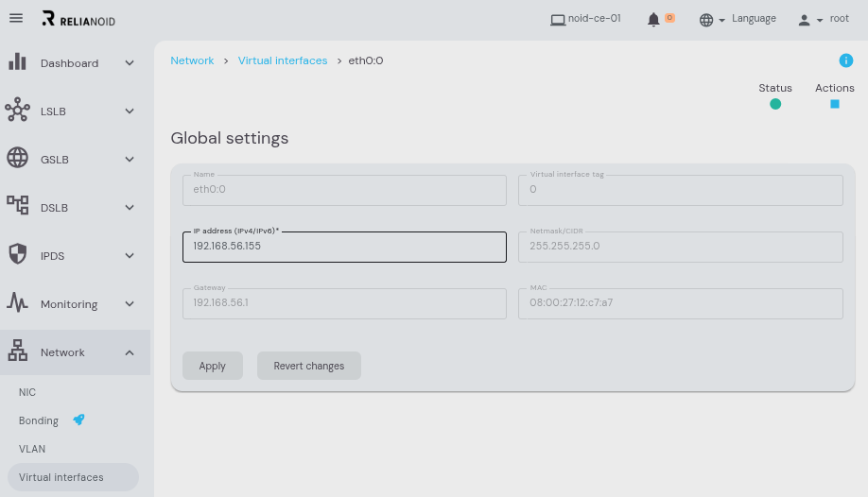The image size is (868, 497).
Task: Expand the Dashboard menu chevron
Action: 130,63
